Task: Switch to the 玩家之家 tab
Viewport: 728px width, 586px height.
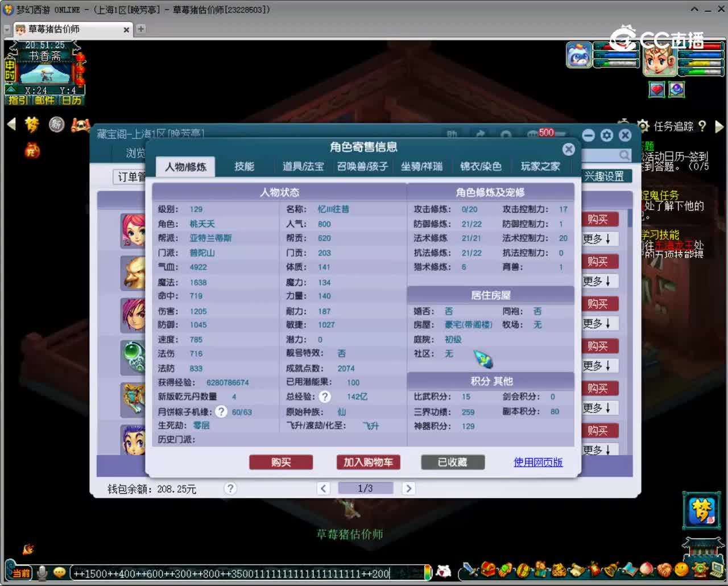Action: point(540,166)
